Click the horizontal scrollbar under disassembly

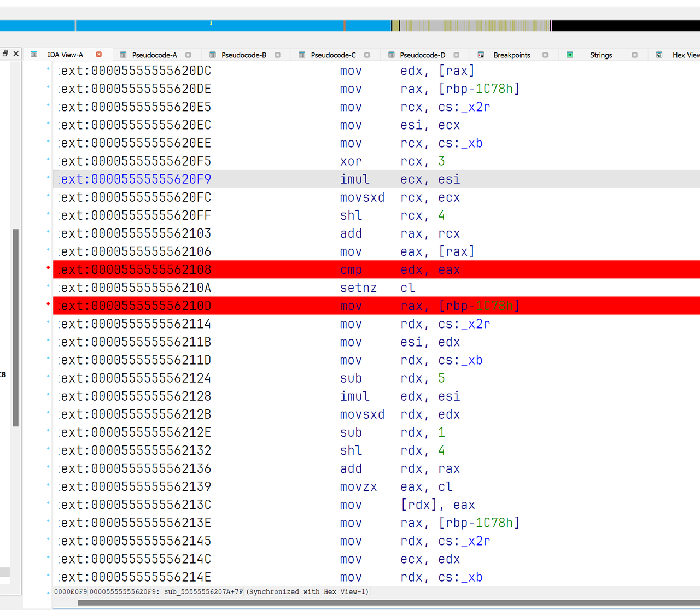[389, 603]
